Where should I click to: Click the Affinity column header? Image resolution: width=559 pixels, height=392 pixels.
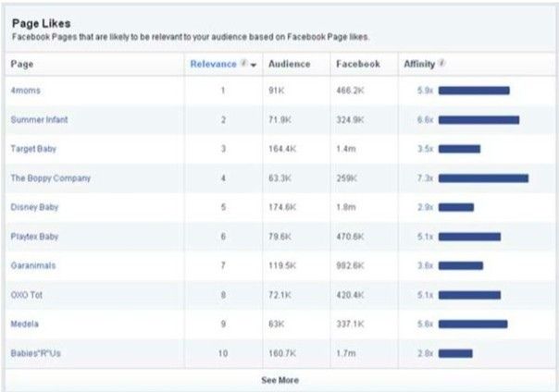point(419,64)
